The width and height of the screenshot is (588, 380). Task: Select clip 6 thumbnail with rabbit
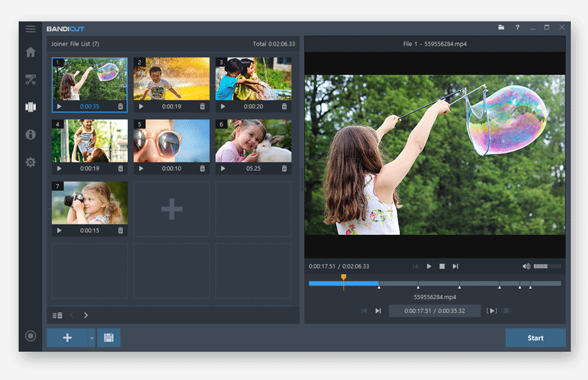(x=253, y=141)
